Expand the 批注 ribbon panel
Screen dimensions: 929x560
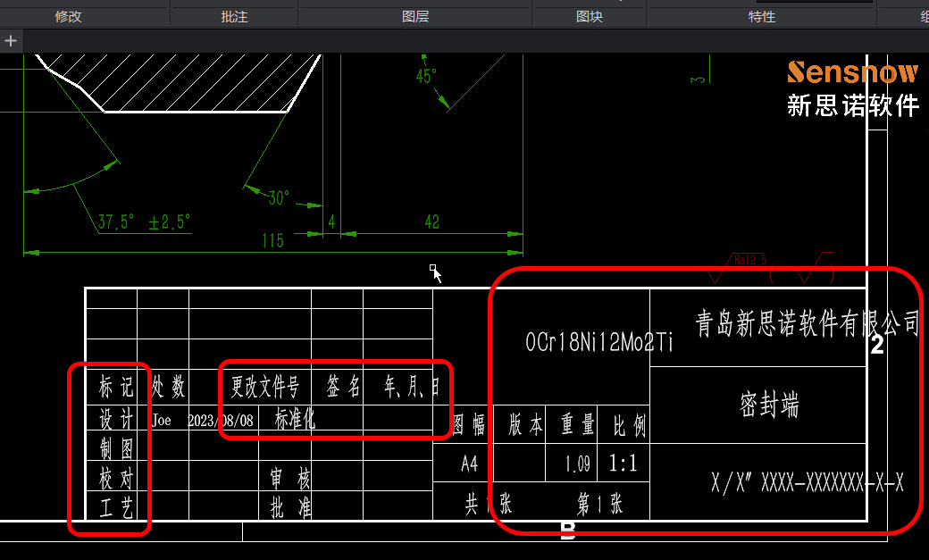(x=234, y=17)
